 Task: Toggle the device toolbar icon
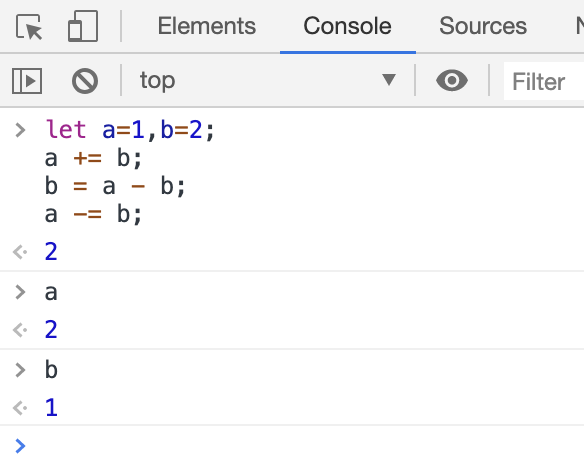83,26
